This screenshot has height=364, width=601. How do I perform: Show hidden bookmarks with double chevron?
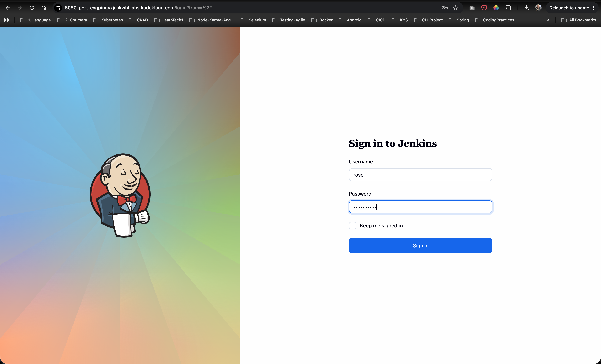click(x=548, y=20)
